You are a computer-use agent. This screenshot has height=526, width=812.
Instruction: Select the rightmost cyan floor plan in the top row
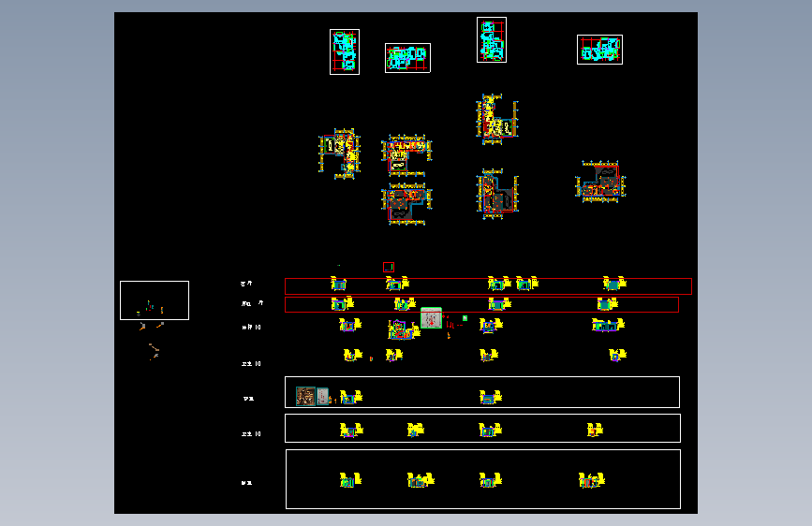(599, 50)
